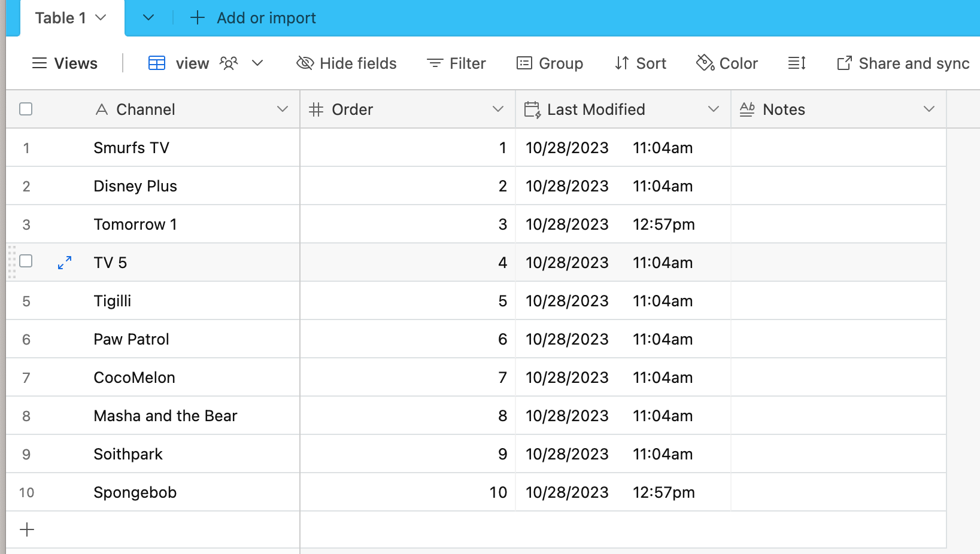Open the row height icon
Screen dimensions: 980x554
pos(797,63)
